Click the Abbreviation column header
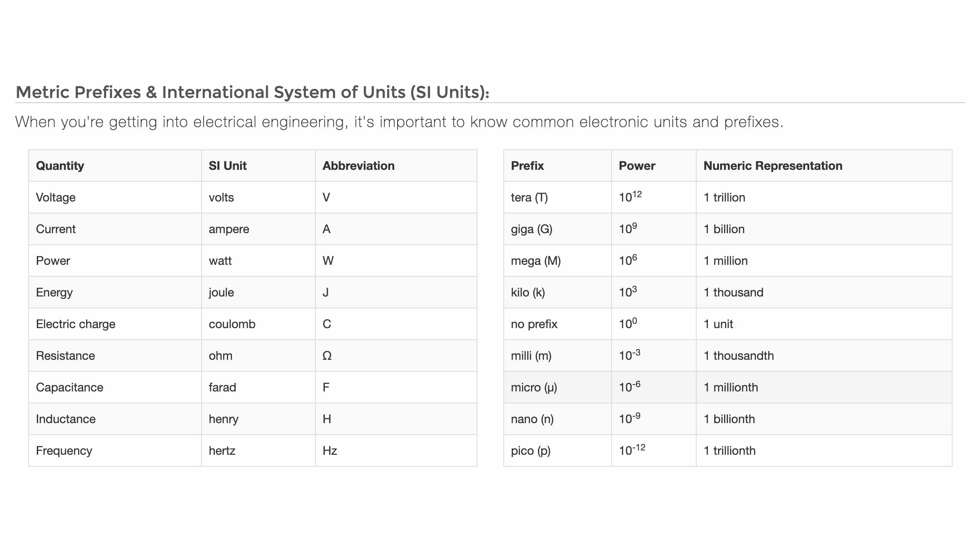The image size is (980, 551). 358,166
